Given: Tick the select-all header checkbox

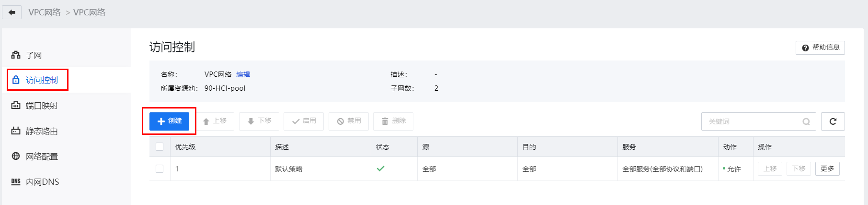Looking at the screenshot, I should 160,147.
